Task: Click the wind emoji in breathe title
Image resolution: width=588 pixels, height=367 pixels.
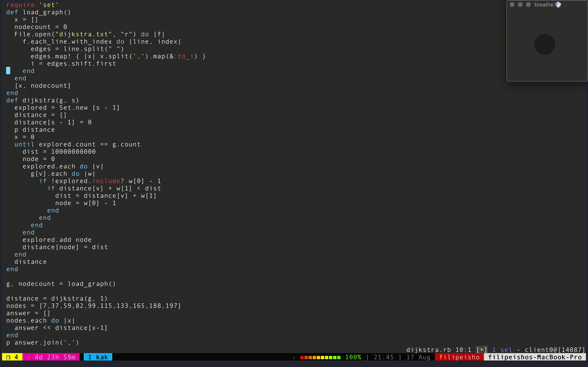Action: pos(558,5)
